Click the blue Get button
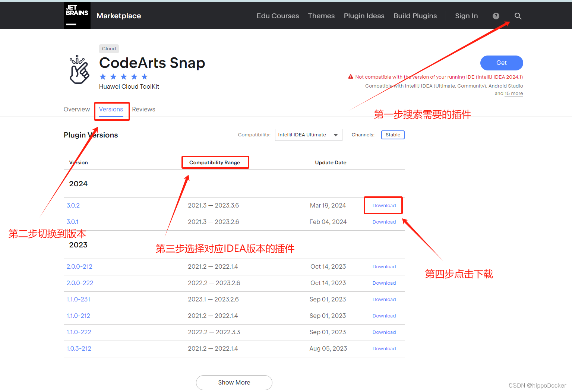Screen dimensions: 572x392 point(502,63)
